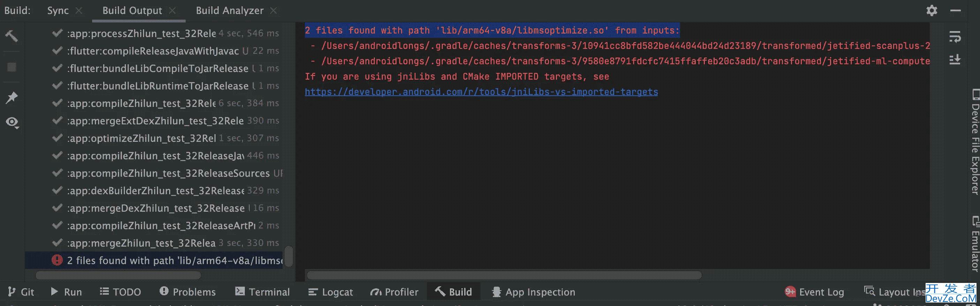Select :app:compileZhilun_test_32ReleaseSources task
Screen dimensions: 980x306
tap(154, 173)
